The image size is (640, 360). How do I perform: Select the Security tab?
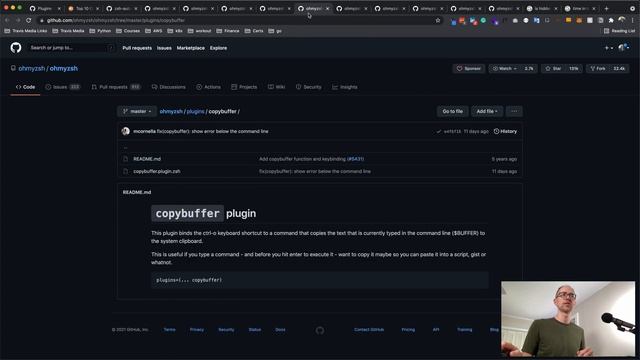309,87
